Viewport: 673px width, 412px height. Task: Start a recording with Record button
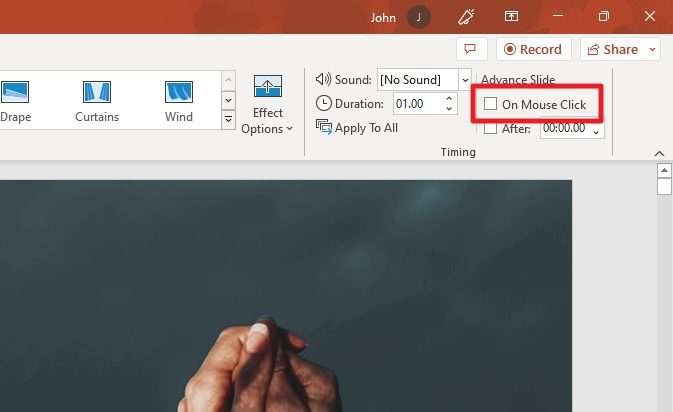coord(534,49)
